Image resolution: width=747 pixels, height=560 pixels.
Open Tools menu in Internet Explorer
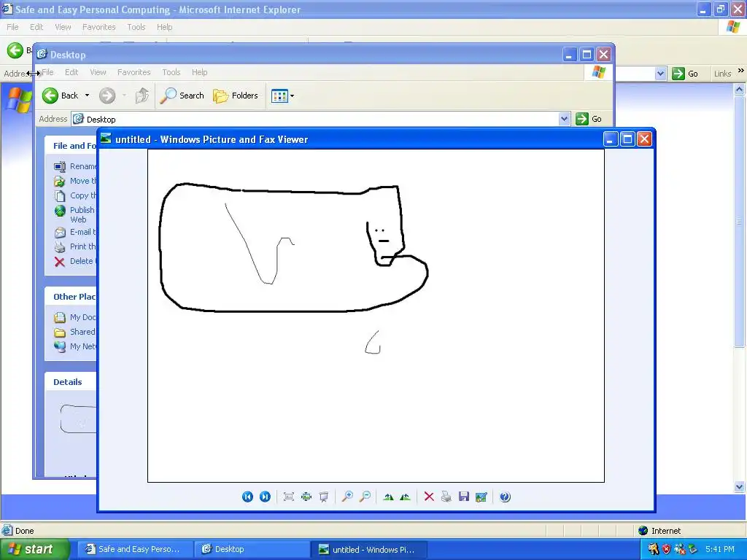pos(136,27)
